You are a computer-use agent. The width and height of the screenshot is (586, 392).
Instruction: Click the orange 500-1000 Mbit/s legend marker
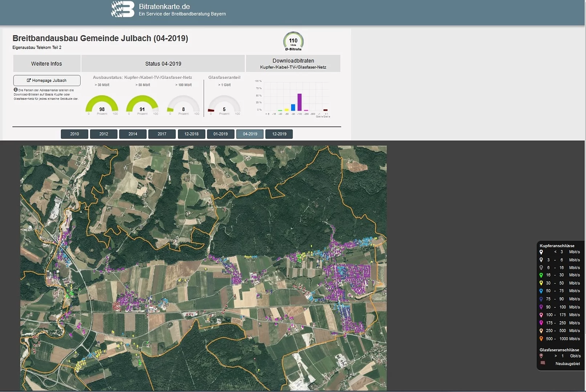click(x=541, y=339)
